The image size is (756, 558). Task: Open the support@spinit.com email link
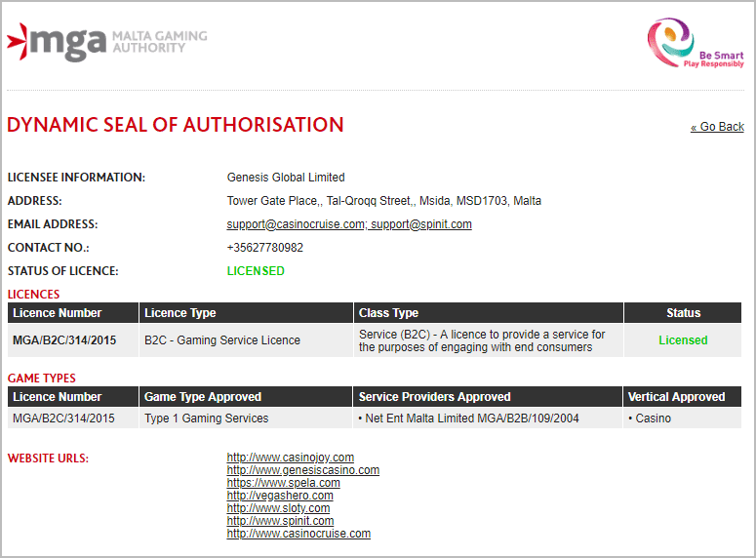[421, 224]
